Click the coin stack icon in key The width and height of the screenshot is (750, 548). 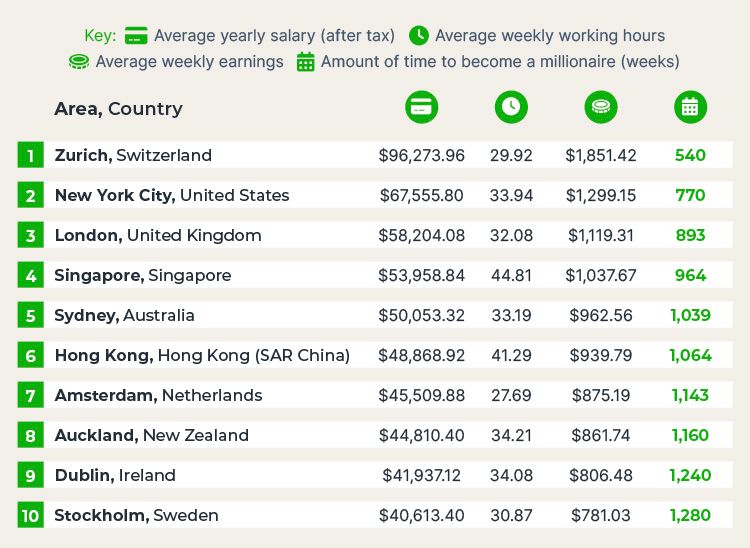(x=79, y=62)
